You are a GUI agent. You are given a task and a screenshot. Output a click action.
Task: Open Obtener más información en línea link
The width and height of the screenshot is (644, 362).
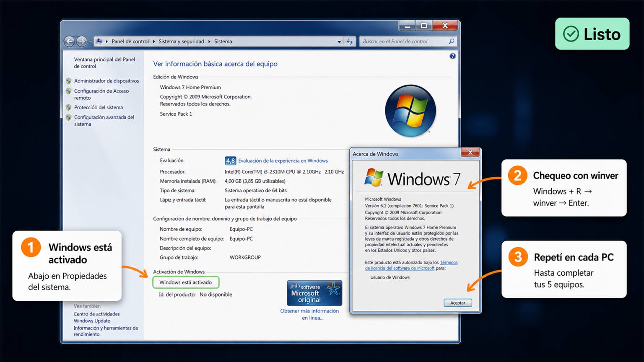(309, 314)
